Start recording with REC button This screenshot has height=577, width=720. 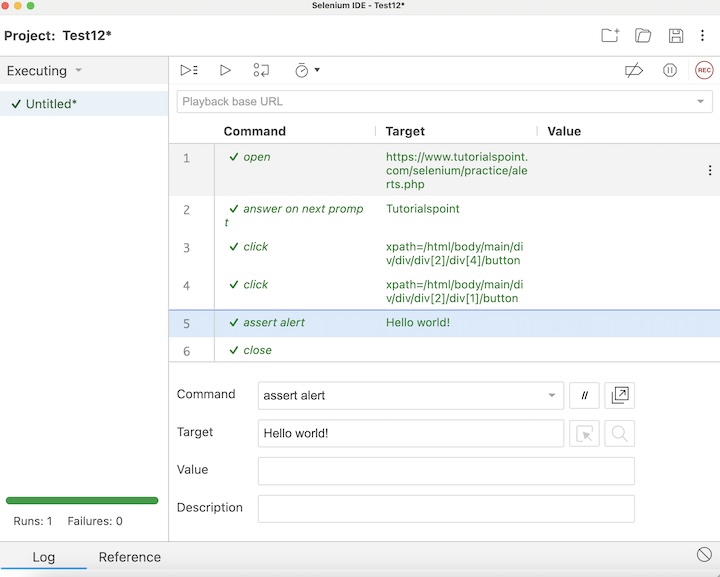pyautogui.click(x=704, y=70)
